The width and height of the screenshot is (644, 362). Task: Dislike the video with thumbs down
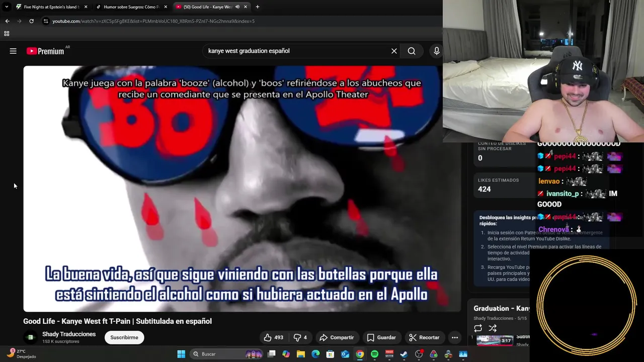pyautogui.click(x=300, y=337)
